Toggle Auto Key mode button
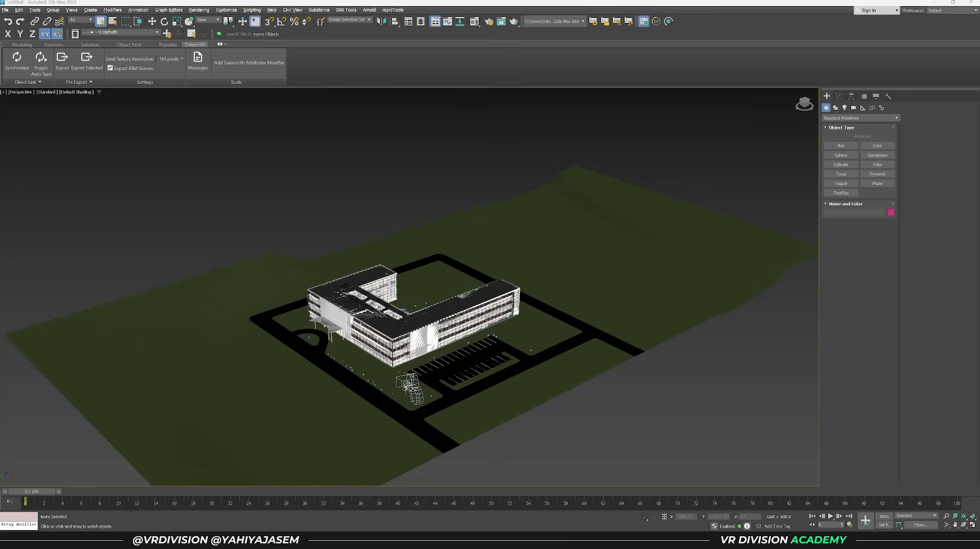 click(x=884, y=516)
